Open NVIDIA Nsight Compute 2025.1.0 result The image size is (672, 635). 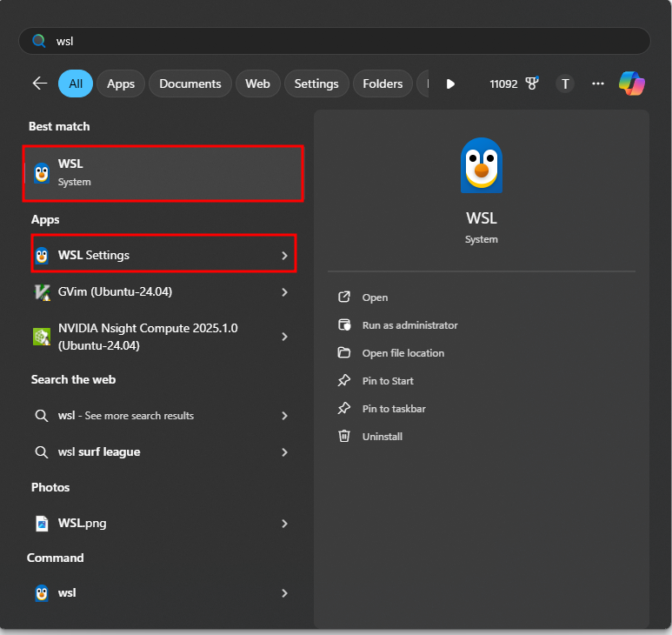point(163,337)
